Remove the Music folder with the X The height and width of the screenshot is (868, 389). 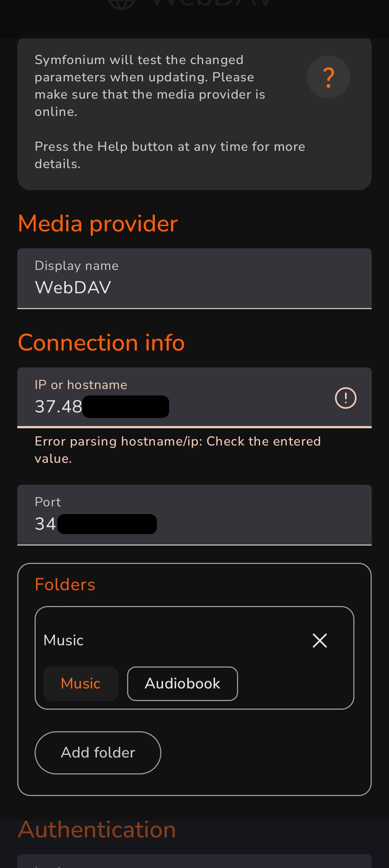coord(319,641)
